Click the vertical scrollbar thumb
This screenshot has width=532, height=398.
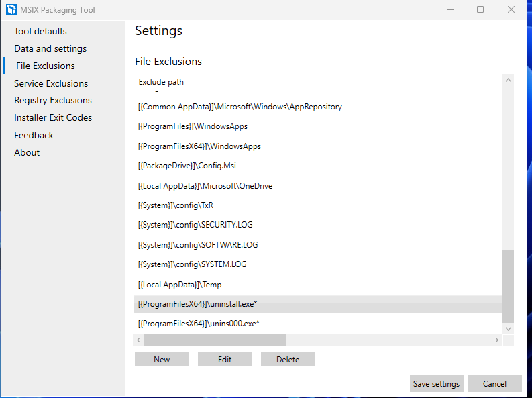pyautogui.click(x=508, y=286)
